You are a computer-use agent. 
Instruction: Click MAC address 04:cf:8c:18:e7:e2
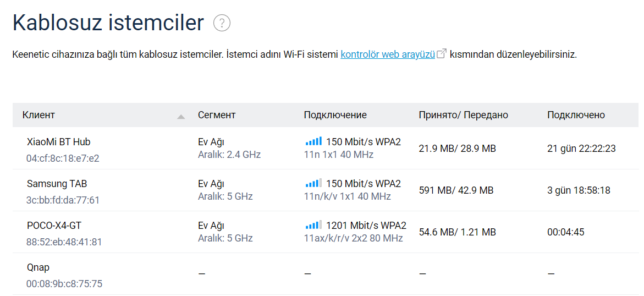click(63, 158)
